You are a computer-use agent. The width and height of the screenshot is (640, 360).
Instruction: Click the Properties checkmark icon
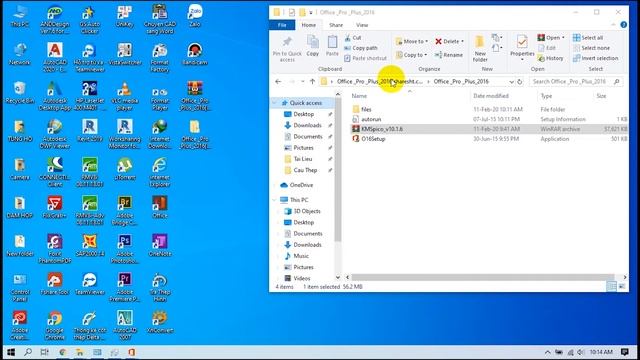tap(522, 42)
